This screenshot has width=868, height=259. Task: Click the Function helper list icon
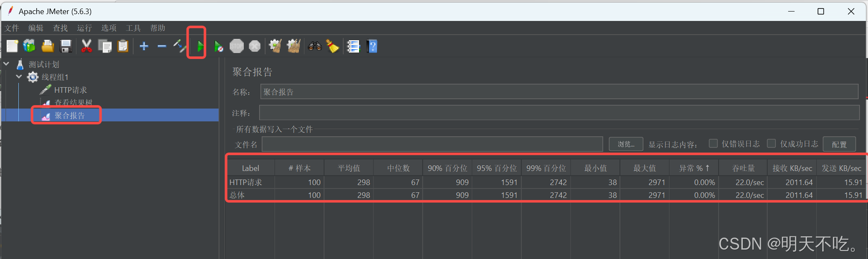point(354,46)
